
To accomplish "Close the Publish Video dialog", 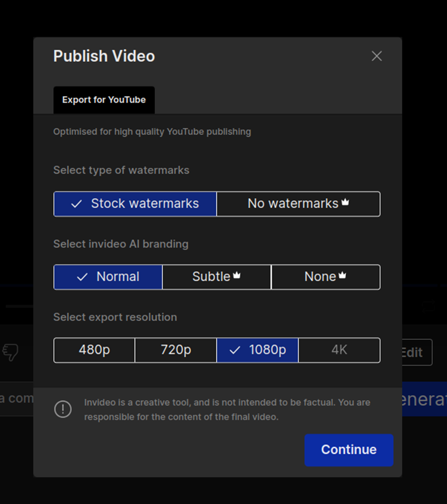I will pyautogui.click(x=377, y=56).
